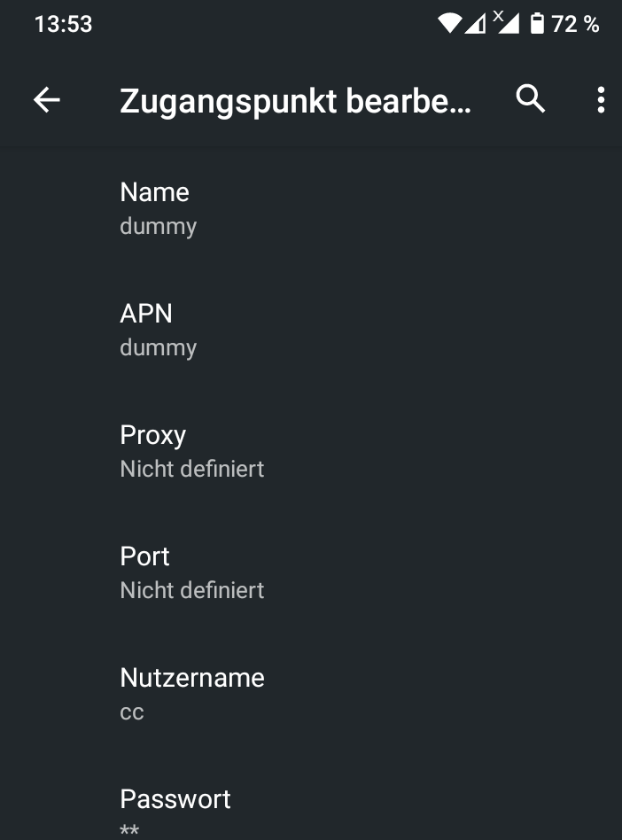This screenshot has height=840, width=622.
Task: Open the search magnifier icon
Action: point(531,99)
